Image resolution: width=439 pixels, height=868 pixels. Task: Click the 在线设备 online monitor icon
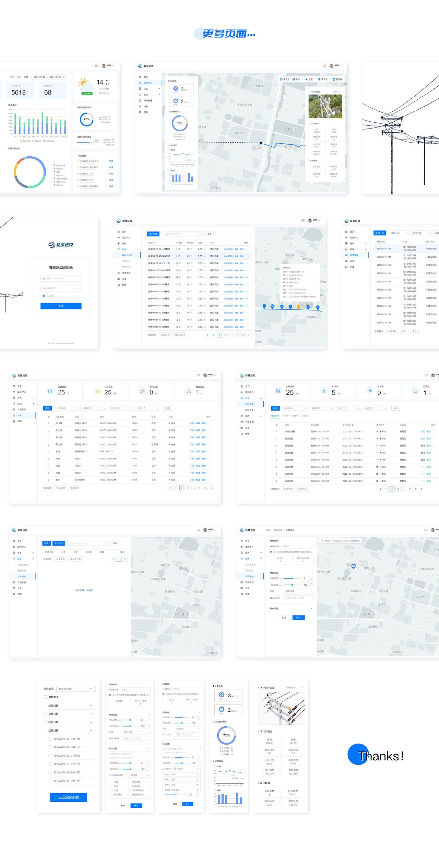pos(97,391)
